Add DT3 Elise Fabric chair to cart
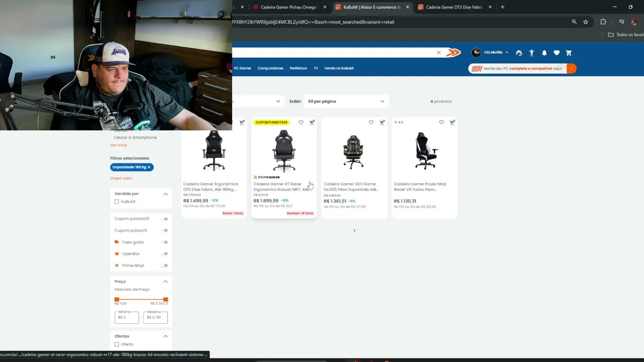Viewport: 644px width, 362px height. point(242,122)
